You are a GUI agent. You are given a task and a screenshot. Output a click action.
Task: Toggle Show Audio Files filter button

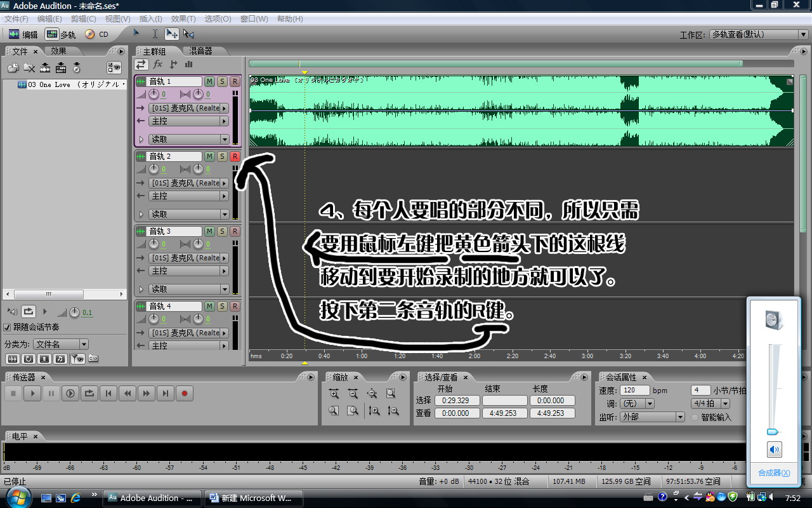pyautogui.click(x=12, y=359)
